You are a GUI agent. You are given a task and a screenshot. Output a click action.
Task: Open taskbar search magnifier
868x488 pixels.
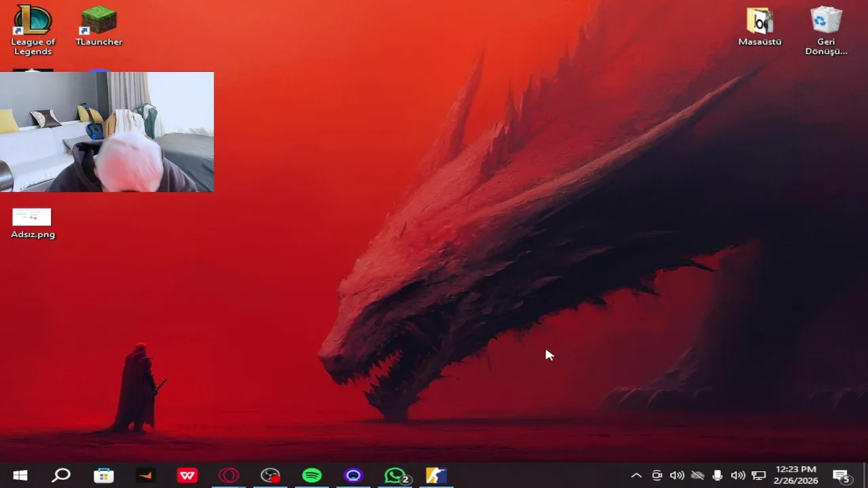point(62,476)
